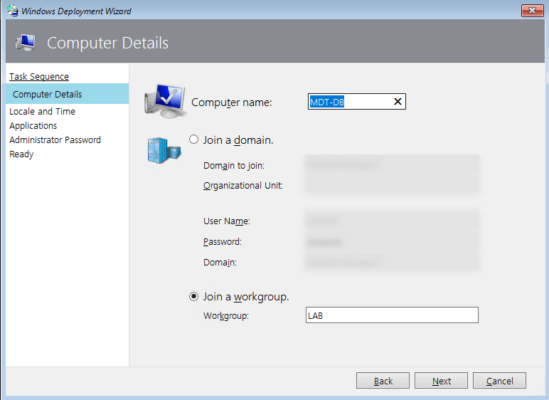Click the Computer name input field
The image size is (549, 400).
click(357, 102)
